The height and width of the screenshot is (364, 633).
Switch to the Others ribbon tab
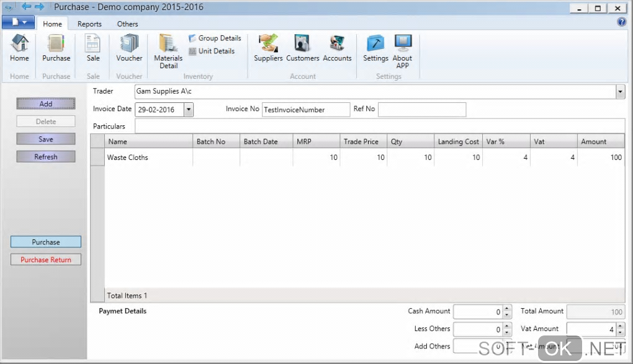click(128, 24)
